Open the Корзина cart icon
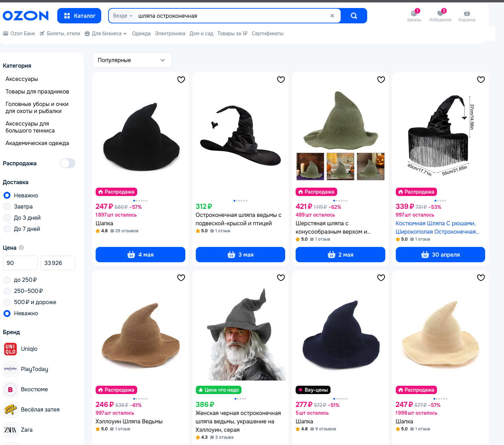The width and height of the screenshot is (504, 445). point(467,16)
